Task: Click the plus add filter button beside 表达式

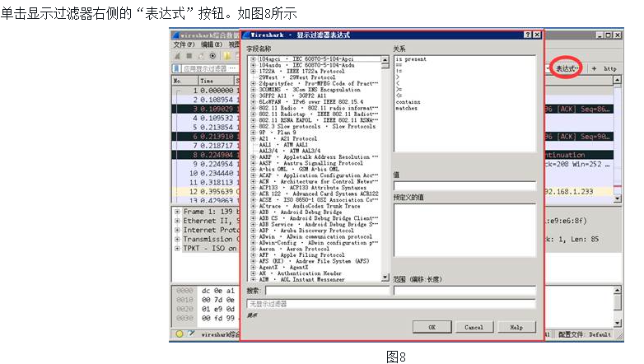Action: point(594,68)
